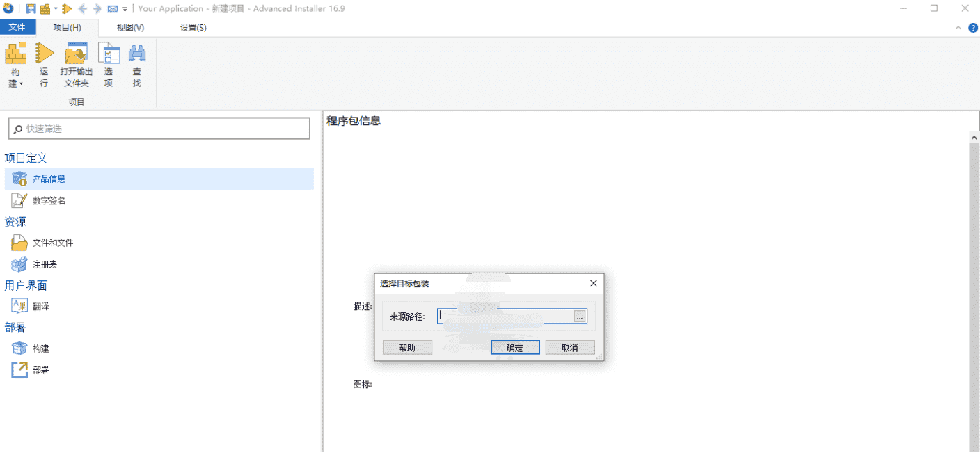Customize the quick access toolbar via its chevron
Screen dimensions: 980x452
tap(125, 9)
